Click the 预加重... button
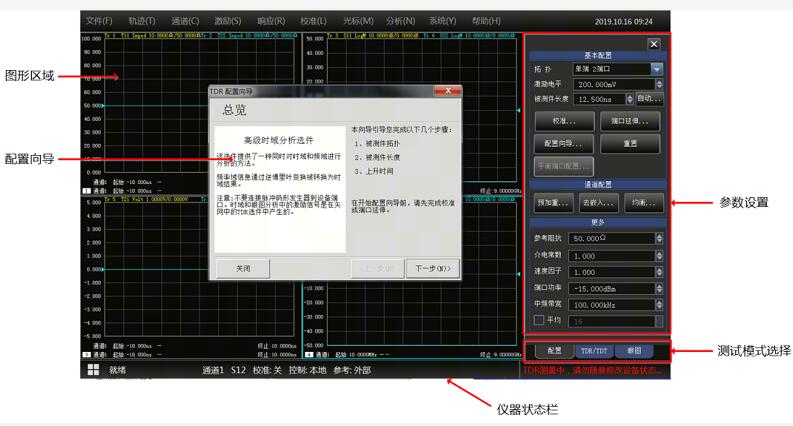793x426 pixels. coord(553,203)
